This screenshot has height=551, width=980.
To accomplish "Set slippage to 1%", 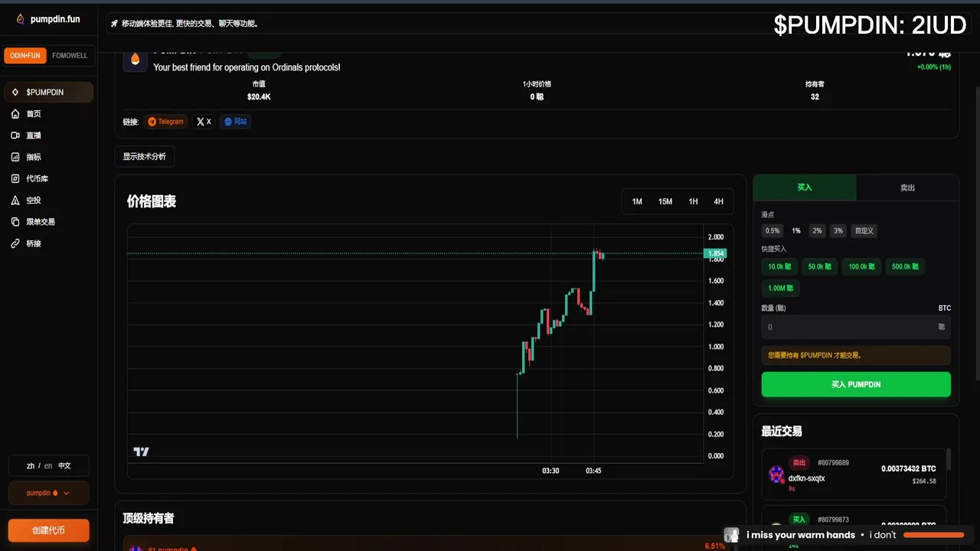I will 796,230.
